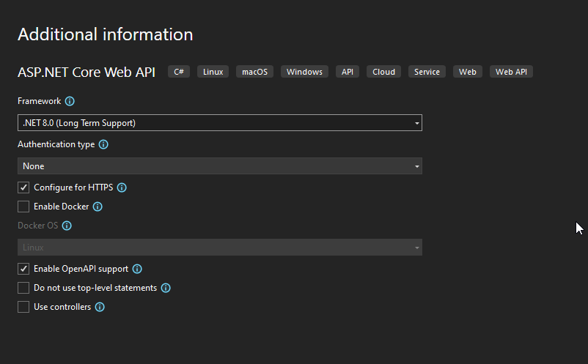
Task: Click info icon beside Configure for HTTPS
Action: (122, 187)
